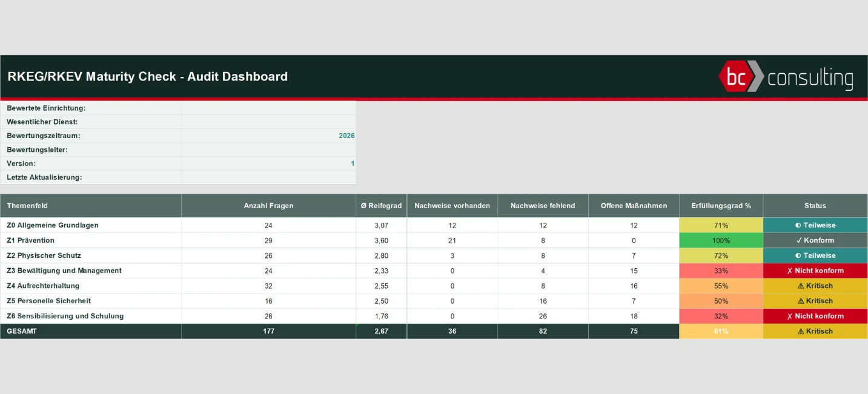The width and height of the screenshot is (868, 394).
Task: Click the 'Themenfeld' column header
Action: 91,206
